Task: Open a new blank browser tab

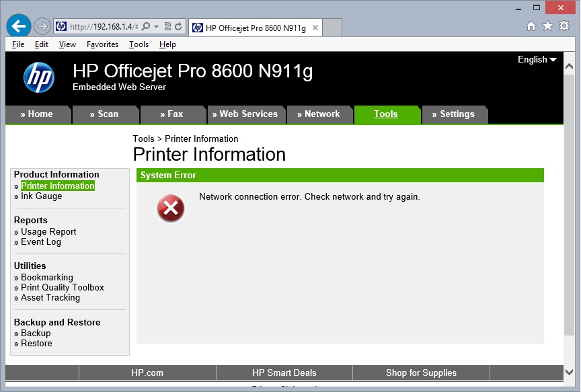Action: (332, 28)
